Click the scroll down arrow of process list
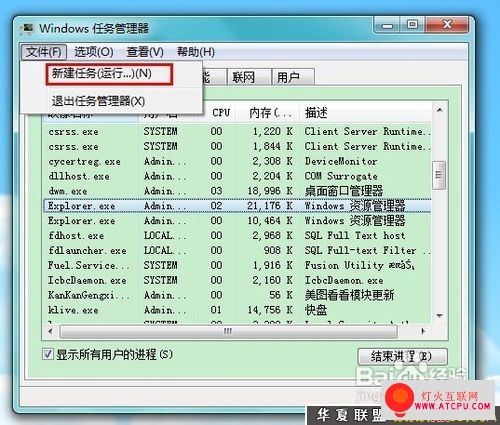 click(440, 315)
